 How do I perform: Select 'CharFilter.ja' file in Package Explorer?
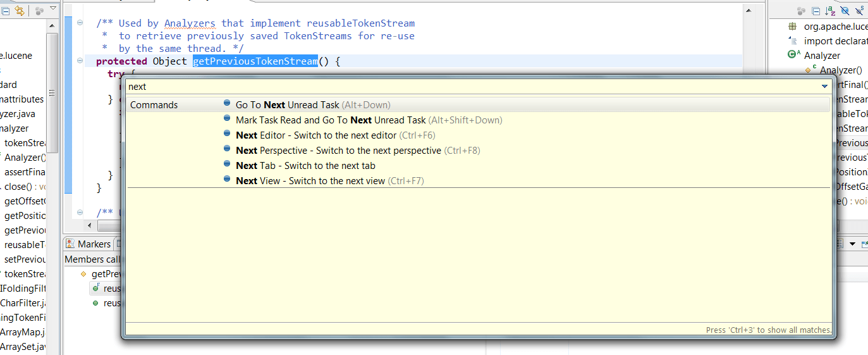[23, 303]
